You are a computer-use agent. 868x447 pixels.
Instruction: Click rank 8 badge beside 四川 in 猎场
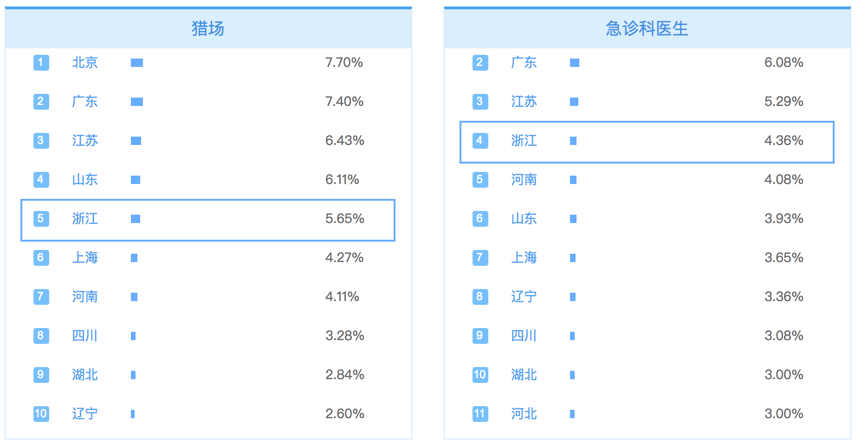tap(41, 335)
